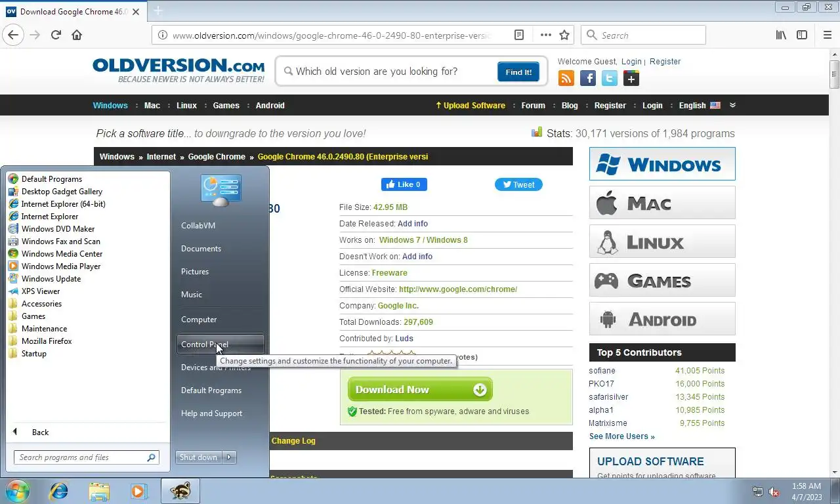Toggle the sidebar icon
This screenshot has height=504, width=840.
(802, 35)
